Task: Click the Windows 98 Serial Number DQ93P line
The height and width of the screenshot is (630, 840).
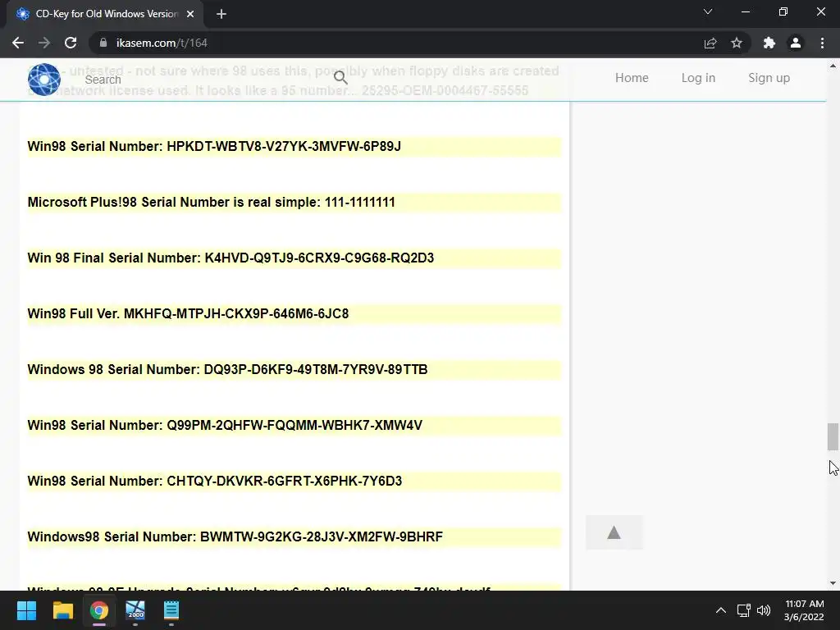Action: click(x=294, y=370)
